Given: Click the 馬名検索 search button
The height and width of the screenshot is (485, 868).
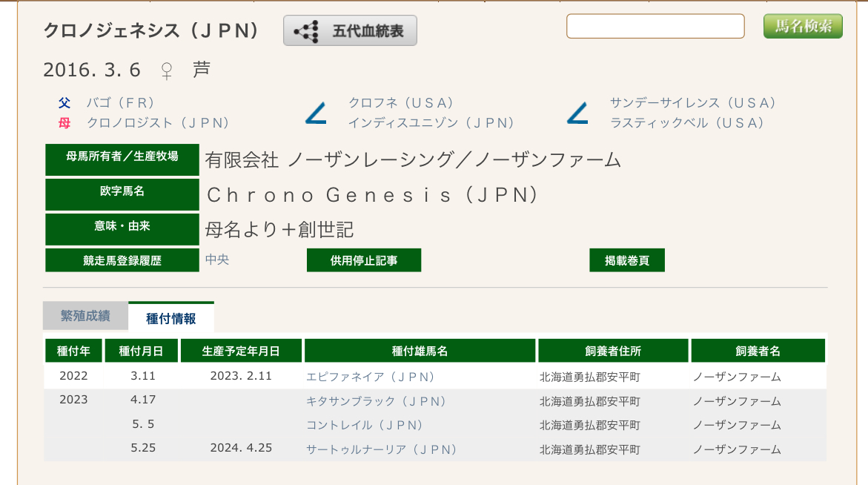Looking at the screenshot, I should (803, 26).
